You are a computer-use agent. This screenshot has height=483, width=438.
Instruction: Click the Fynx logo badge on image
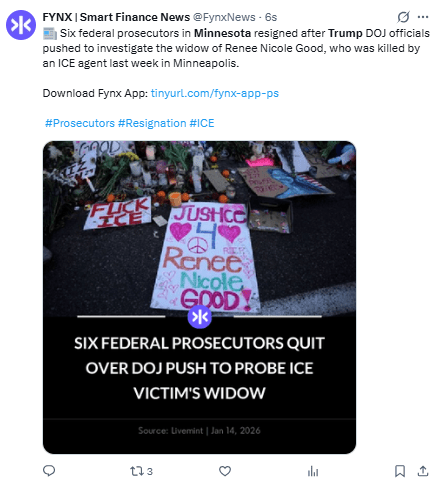[x=200, y=317]
